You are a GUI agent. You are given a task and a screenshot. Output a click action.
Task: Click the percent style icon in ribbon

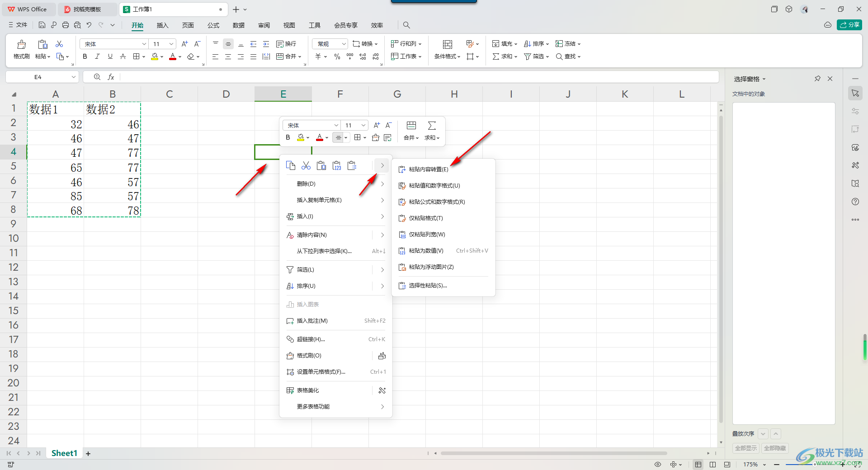click(337, 56)
